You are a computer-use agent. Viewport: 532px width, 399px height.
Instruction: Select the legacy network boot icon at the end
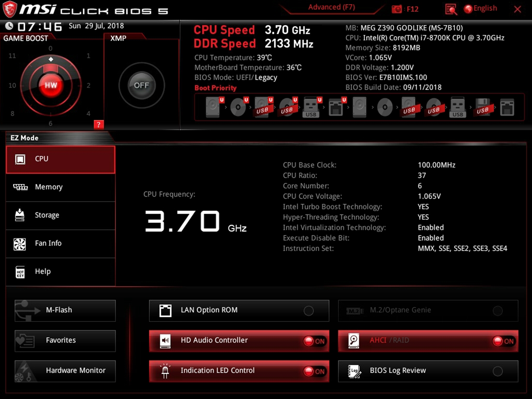tap(507, 107)
